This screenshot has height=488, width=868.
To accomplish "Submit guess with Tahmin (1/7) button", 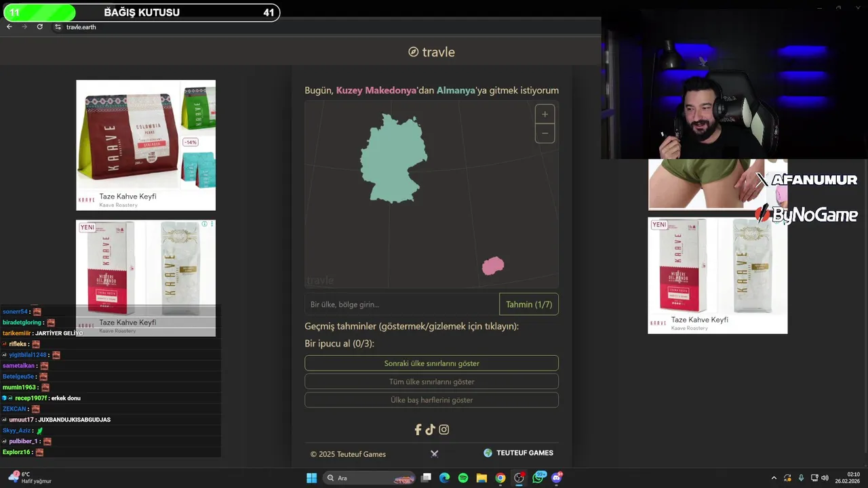I will tap(529, 304).
